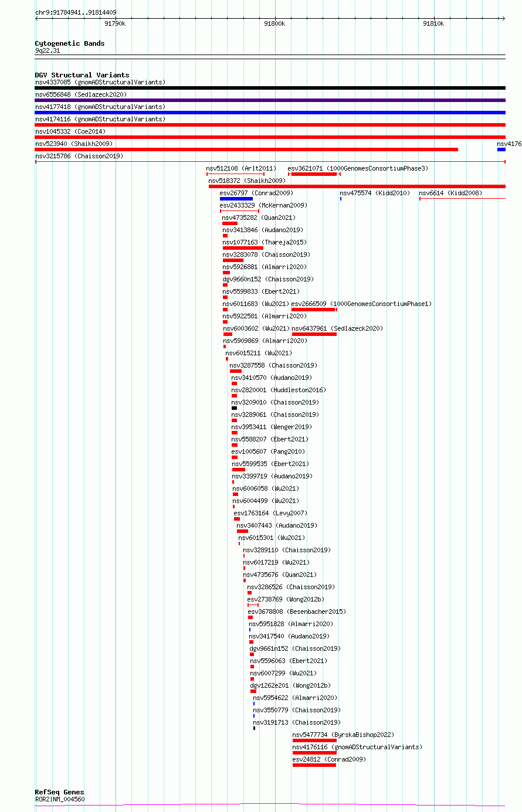Open variant dgv9660n152 (Chaisson2019) label
Viewport: 522px width, 812px height.
click(268, 279)
